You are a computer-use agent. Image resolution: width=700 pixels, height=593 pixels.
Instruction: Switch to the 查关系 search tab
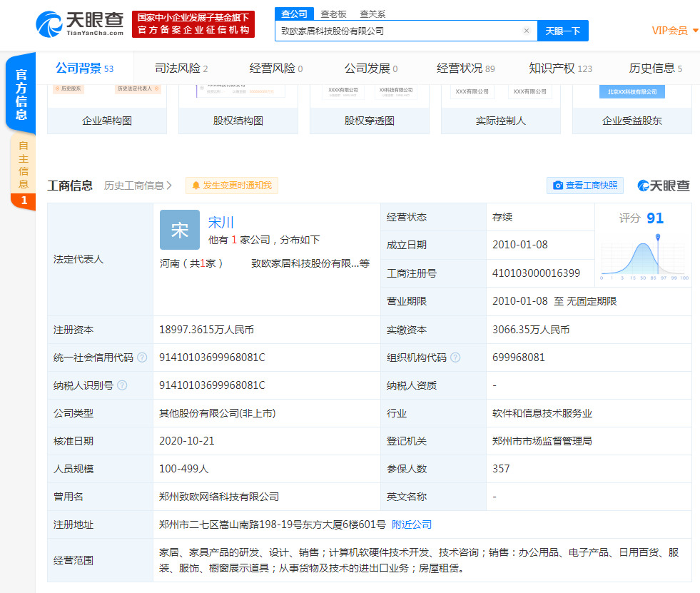[x=372, y=14]
